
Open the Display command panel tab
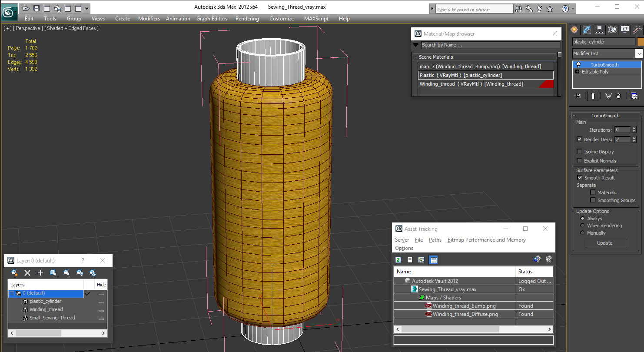point(625,30)
